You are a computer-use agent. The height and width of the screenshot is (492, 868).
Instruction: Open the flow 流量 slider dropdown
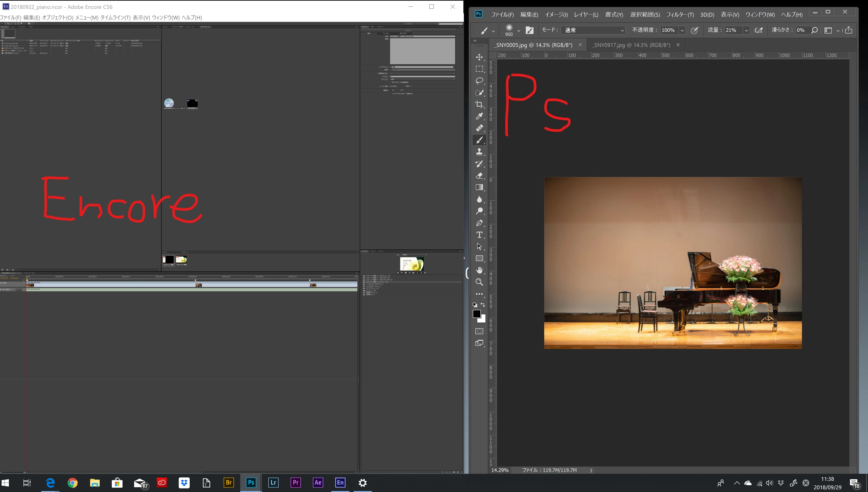point(746,31)
